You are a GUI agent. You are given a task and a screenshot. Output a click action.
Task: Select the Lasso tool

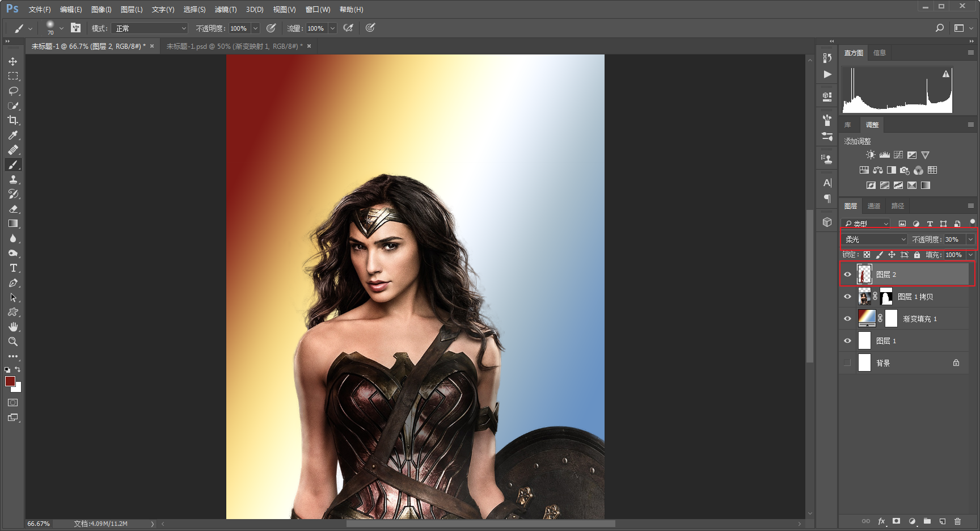13,91
